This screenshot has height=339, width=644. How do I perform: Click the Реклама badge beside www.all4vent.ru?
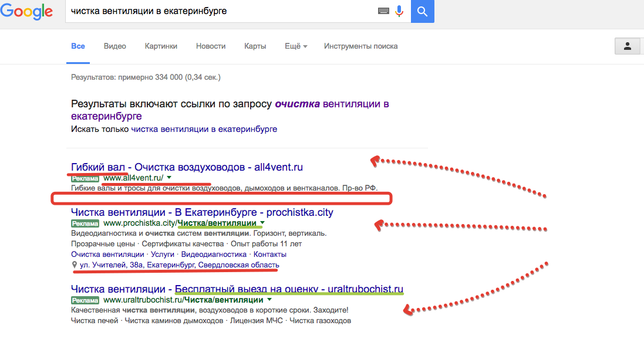85,178
